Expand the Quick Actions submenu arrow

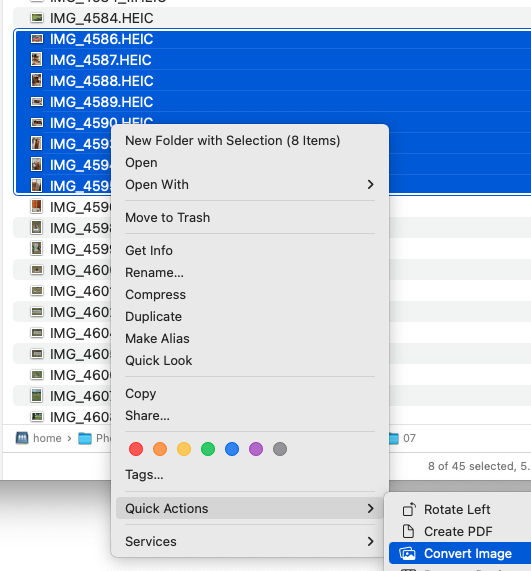point(370,508)
